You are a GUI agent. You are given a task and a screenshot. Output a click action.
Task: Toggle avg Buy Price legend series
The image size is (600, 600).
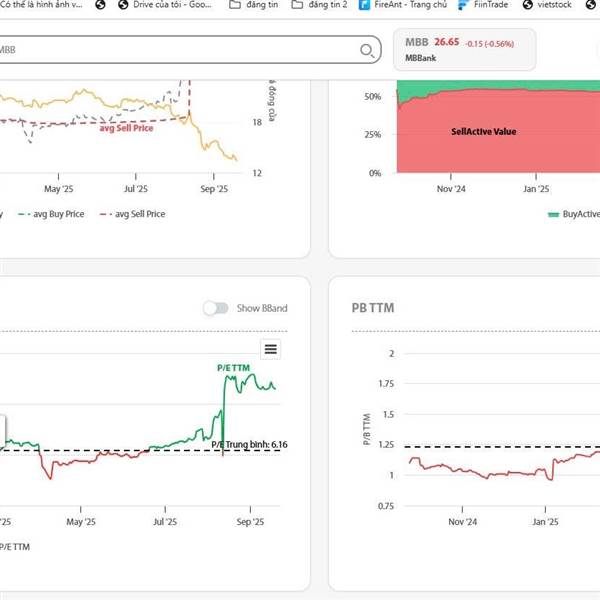click(51, 214)
